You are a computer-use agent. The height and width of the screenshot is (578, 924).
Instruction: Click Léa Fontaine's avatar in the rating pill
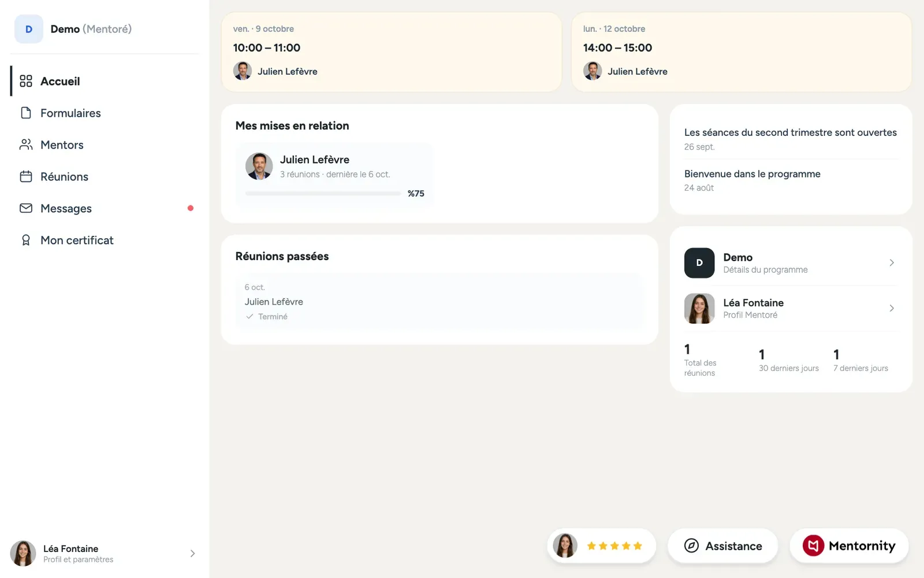(565, 546)
